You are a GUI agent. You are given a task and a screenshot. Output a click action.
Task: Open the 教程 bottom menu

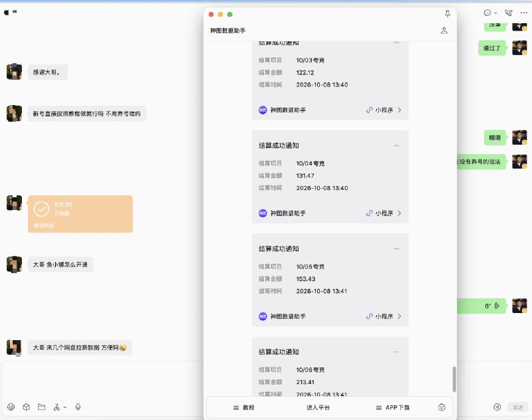click(x=244, y=407)
